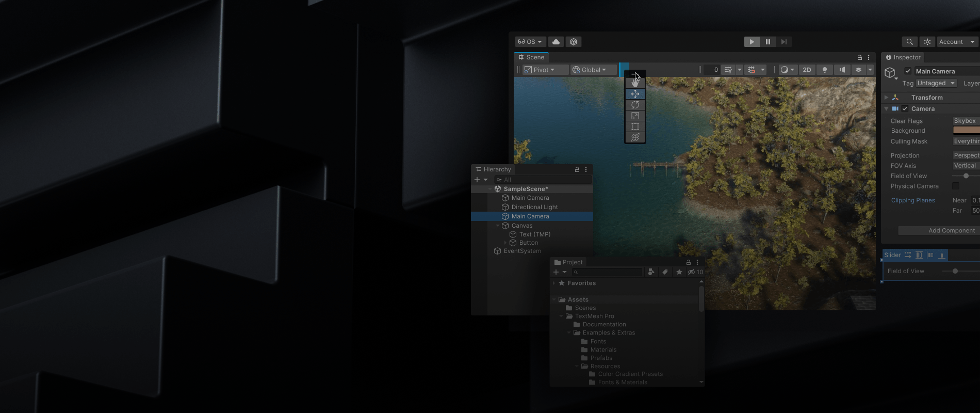This screenshot has width=980, height=413.
Task: Open the Pivot dropdown
Action: (x=540, y=70)
